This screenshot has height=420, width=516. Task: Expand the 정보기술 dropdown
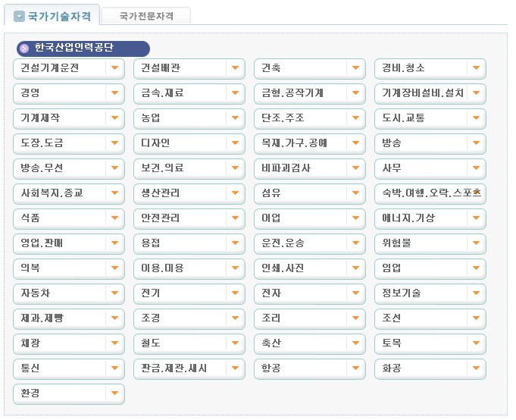[x=430, y=293]
